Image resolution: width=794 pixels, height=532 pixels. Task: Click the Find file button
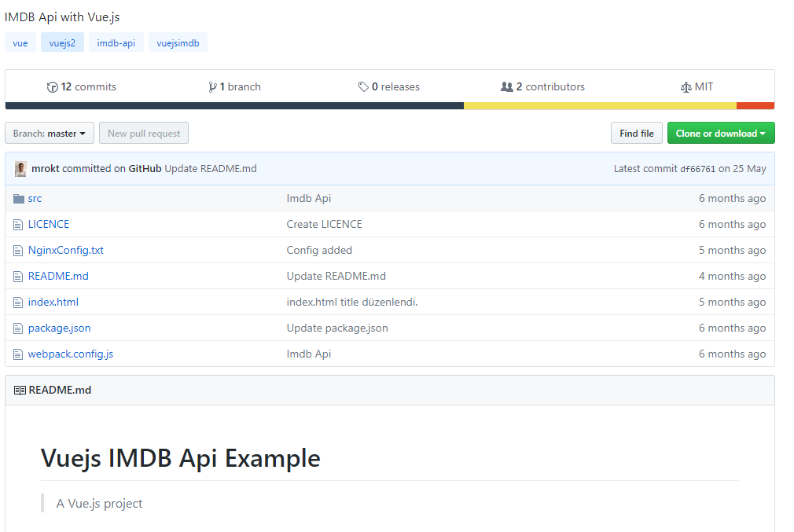coord(636,133)
